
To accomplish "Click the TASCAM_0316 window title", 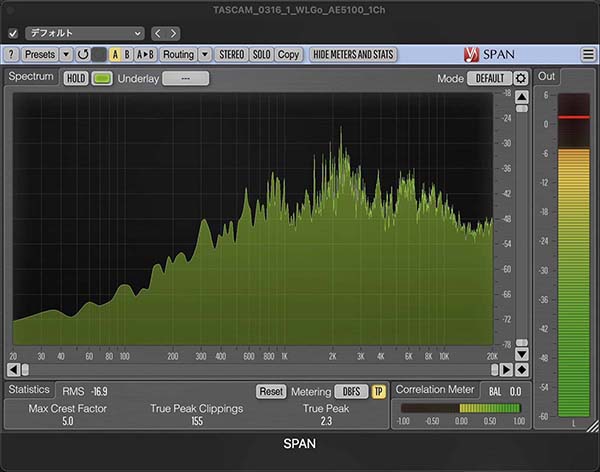I will (299, 10).
